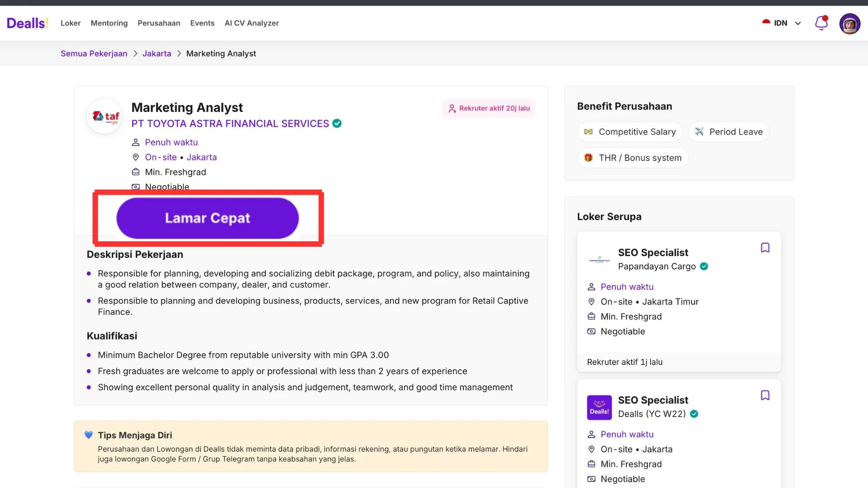Click Penuh waktu in Papandayan Cargo card
This screenshot has width=868, height=488.
coord(627,287)
